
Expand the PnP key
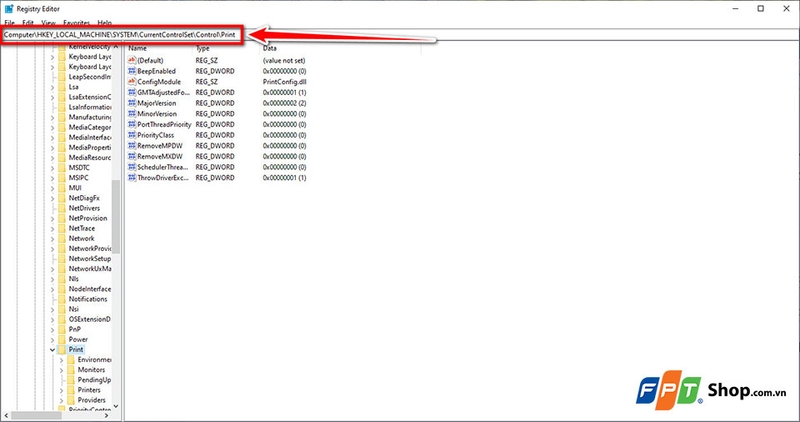52,330
